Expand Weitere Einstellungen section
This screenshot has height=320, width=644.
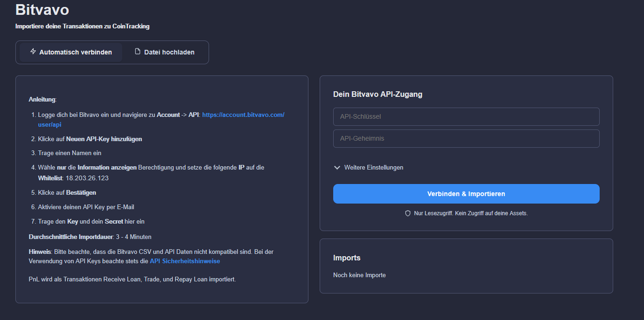368,168
